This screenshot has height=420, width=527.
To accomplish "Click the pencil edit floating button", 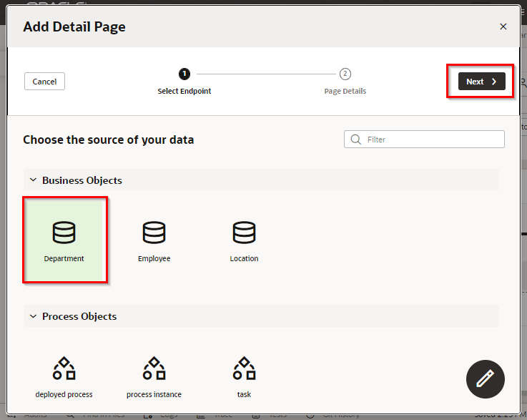I will coord(486,379).
